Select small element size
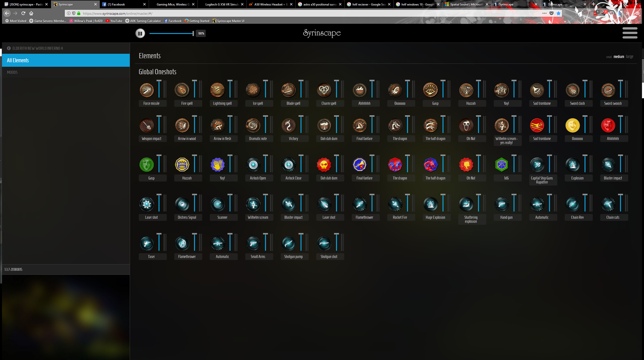Image resolution: width=644 pixels, height=360 pixels. 608,57
